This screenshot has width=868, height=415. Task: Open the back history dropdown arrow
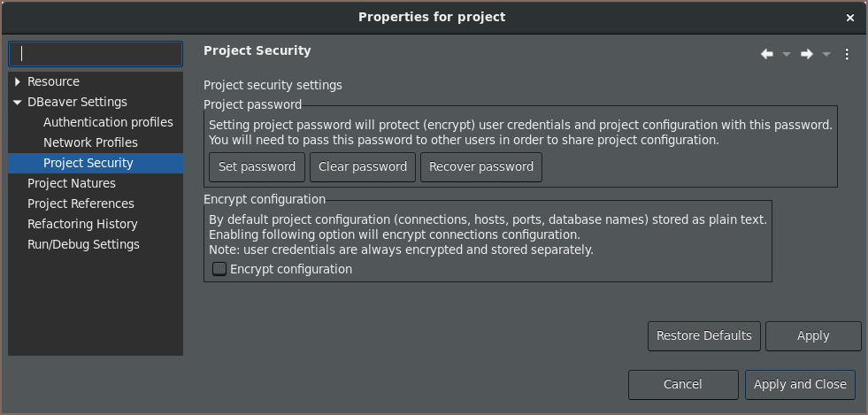(786, 54)
